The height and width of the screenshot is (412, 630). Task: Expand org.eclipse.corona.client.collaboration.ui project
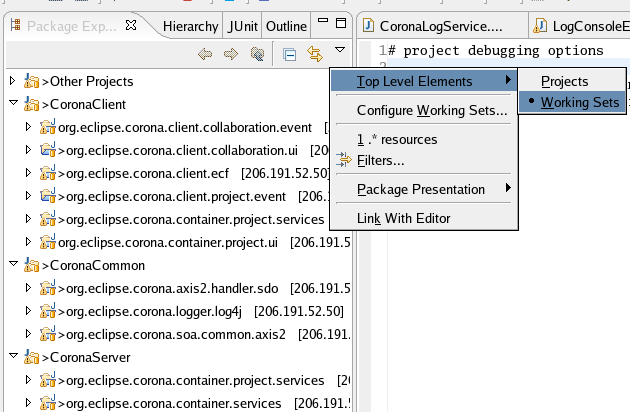28,150
